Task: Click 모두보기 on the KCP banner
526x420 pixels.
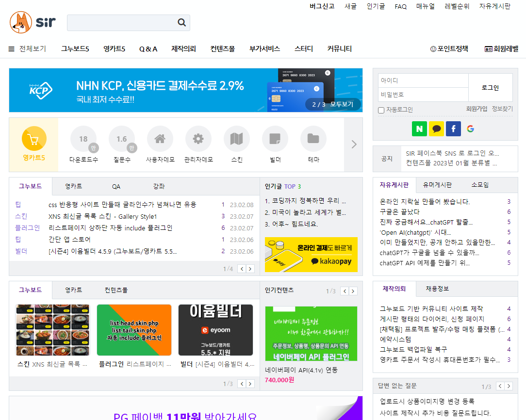Action: [x=342, y=104]
